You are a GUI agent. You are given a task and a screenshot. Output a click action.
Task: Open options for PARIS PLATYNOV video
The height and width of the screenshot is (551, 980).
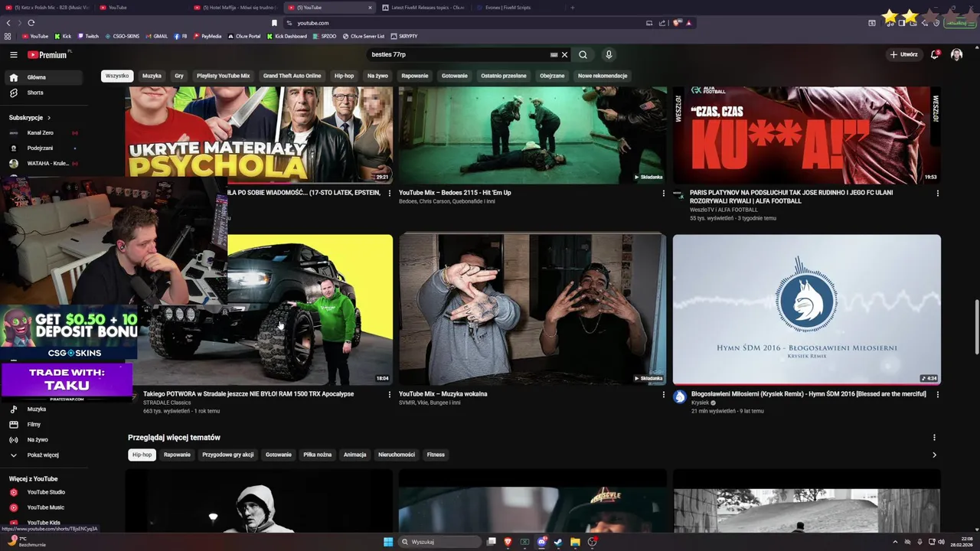937,193
